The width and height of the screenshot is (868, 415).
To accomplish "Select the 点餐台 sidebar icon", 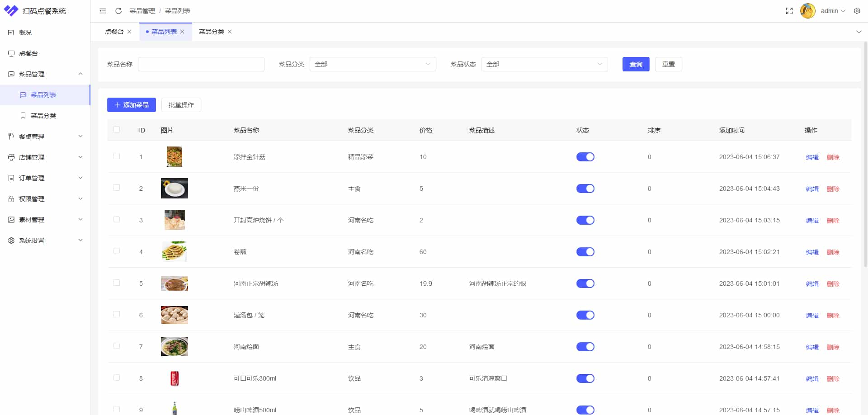I will point(11,53).
